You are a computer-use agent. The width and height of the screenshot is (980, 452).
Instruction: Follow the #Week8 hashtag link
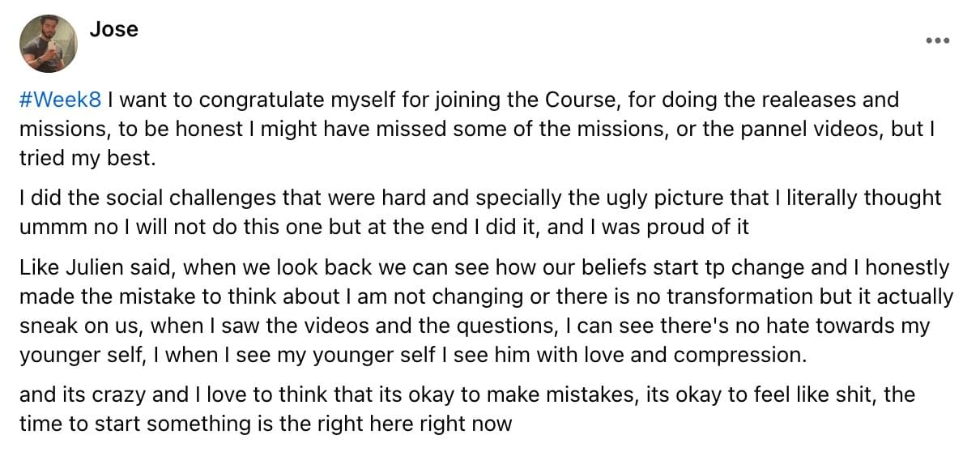tap(61, 100)
